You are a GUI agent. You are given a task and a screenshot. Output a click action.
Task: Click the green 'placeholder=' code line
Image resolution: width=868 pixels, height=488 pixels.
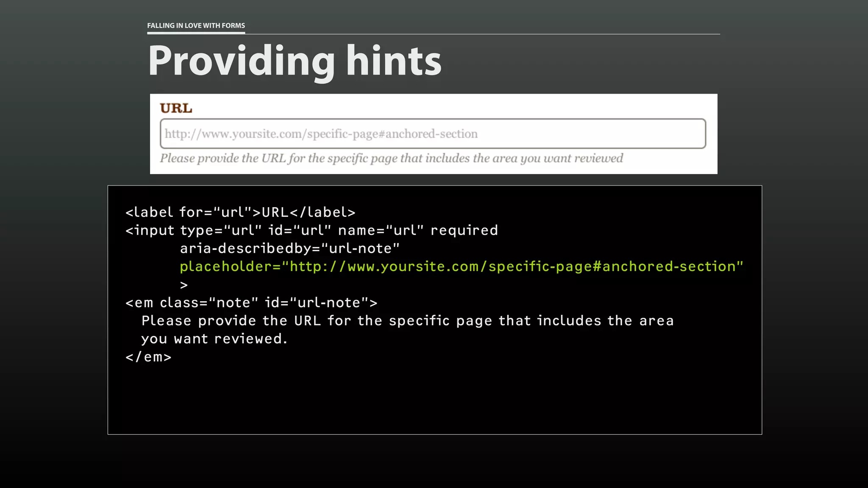point(462,267)
